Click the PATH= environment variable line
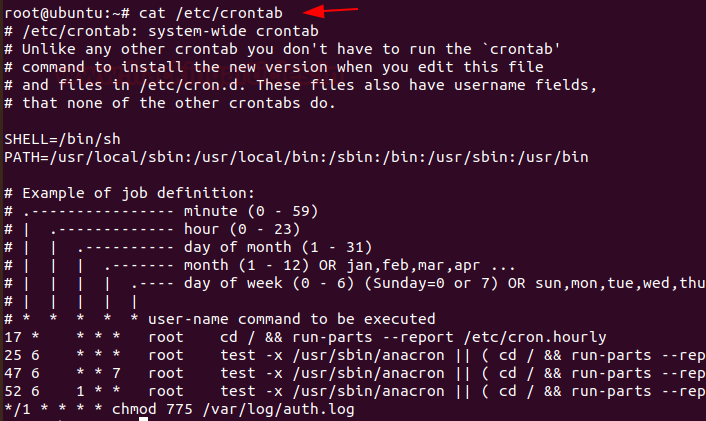 point(296,157)
